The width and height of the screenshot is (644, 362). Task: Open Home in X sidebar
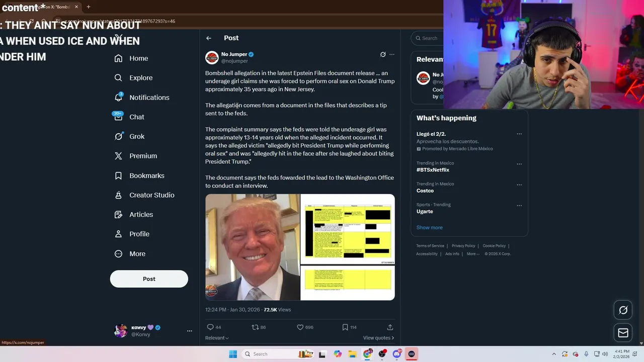131,58
